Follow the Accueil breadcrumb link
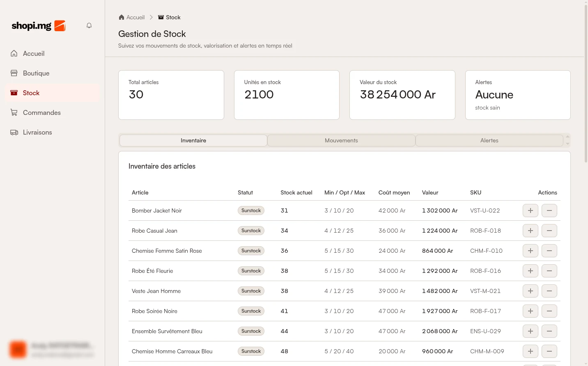 pyautogui.click(x=136, y=17)
